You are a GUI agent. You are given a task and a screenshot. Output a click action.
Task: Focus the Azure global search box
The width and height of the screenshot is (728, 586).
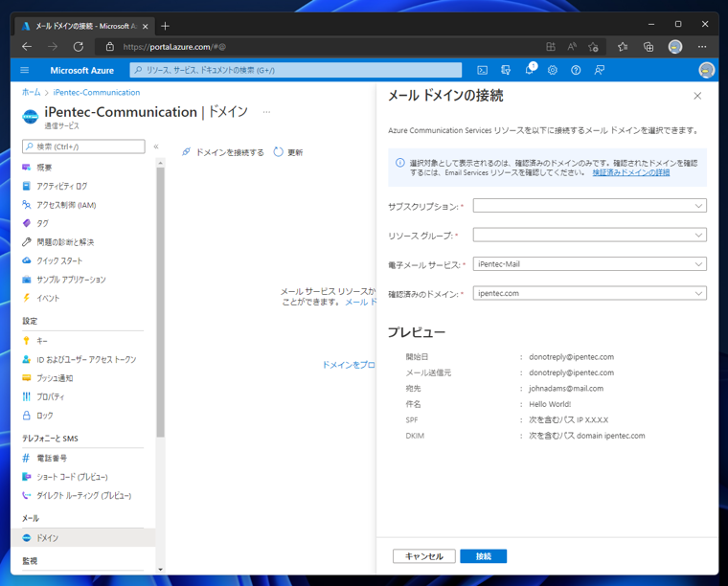(x=296, y=70)
